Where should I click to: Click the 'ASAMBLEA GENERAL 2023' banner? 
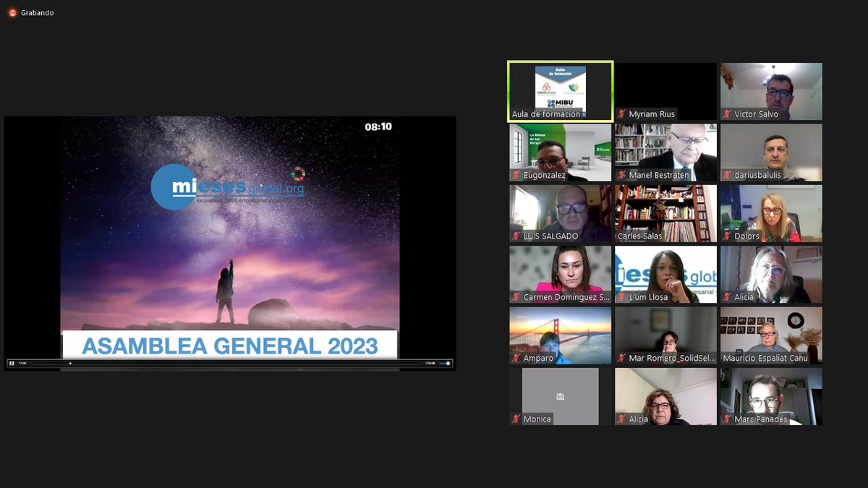point(230,346)
